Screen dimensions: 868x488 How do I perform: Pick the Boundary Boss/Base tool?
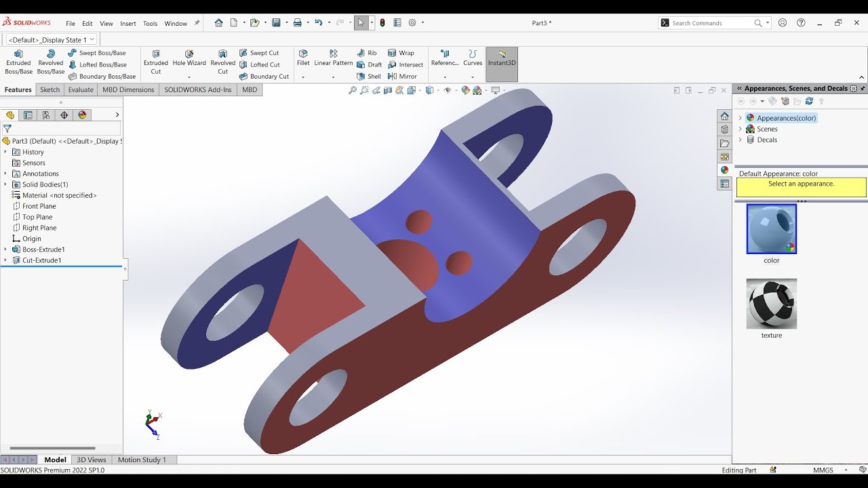102,76
